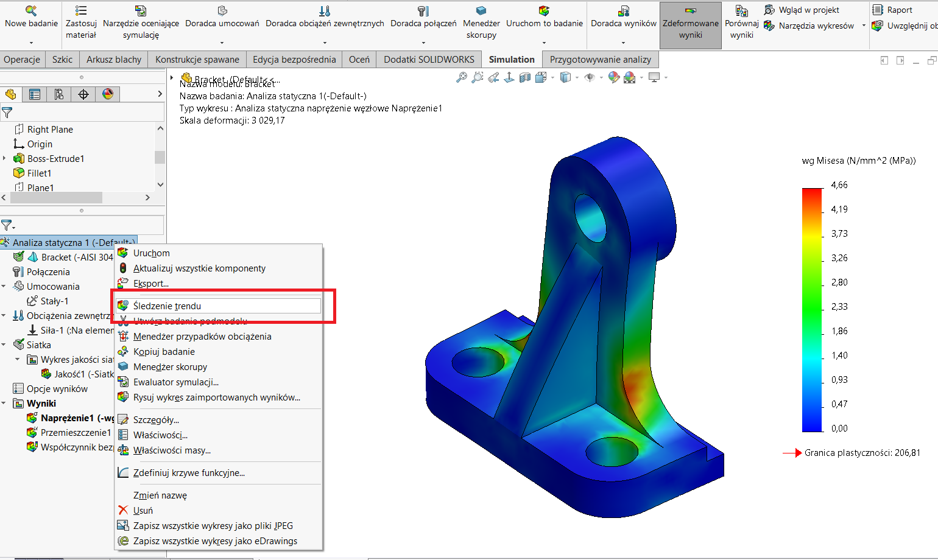Open Narzędzie oceniające symulację tool
This screenshot has height=560, width=938.
(x=141, y=22)
